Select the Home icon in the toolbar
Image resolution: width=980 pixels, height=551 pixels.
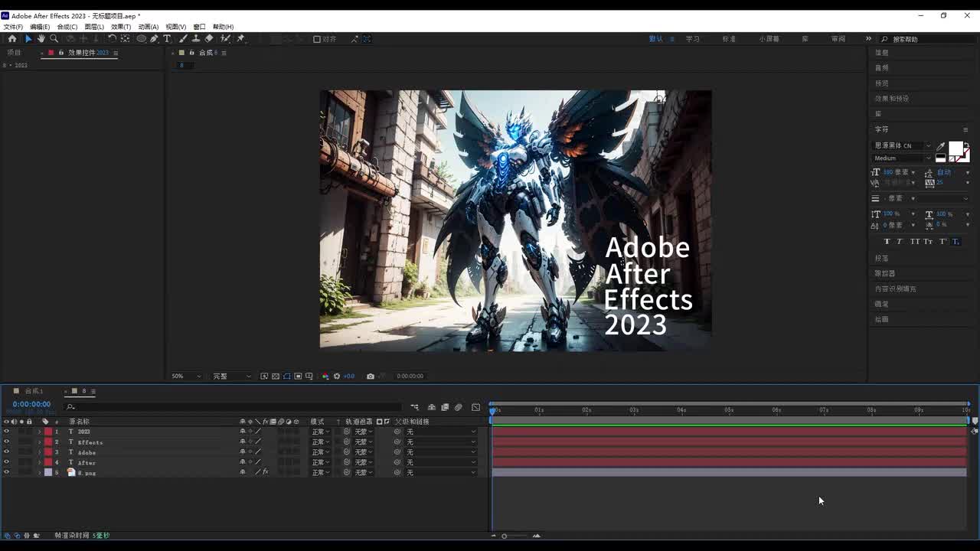[x=11, y=38]
